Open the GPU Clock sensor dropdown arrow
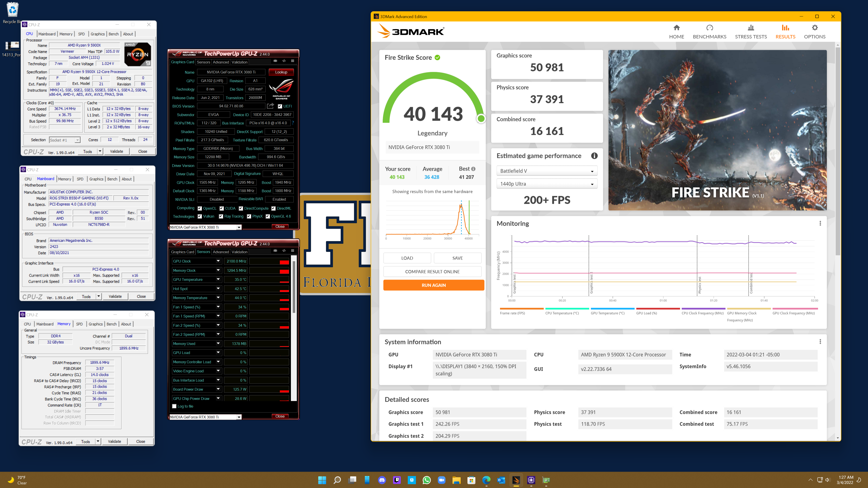 pyautogui.click(x=218, y=261)
